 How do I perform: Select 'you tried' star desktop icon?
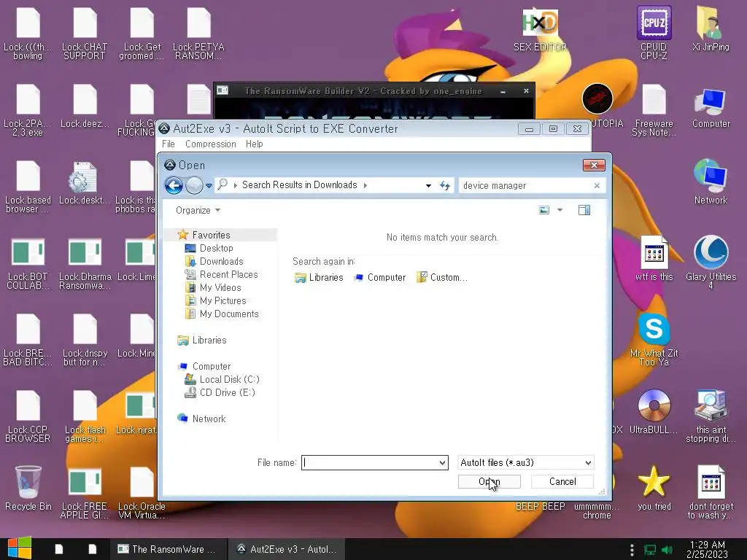[x=654, y=488]
